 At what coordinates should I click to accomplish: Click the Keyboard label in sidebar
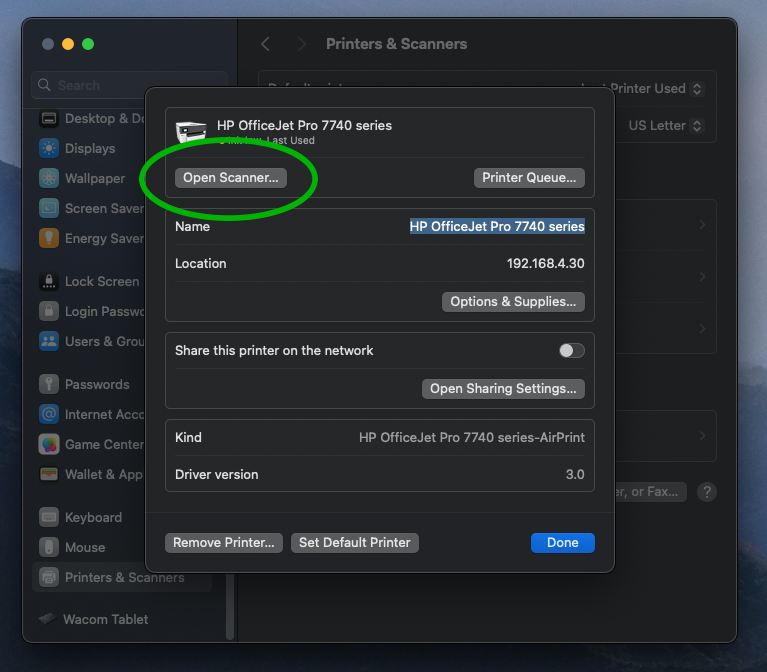click(93, 517)
